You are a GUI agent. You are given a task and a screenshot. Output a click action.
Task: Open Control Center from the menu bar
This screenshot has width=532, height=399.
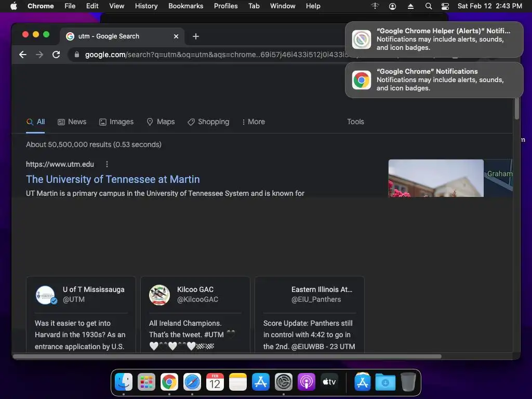coord(445,6)
